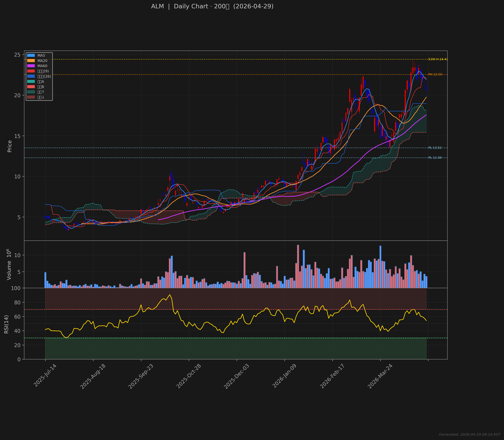Click the 2026-Mar-24 date tick label
Viewport: 504px width, 440px height.
tap(380, 376)
